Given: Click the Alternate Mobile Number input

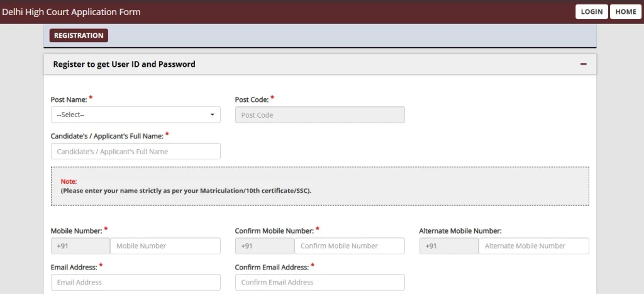Looking at the screenshot, I should 533,246.
